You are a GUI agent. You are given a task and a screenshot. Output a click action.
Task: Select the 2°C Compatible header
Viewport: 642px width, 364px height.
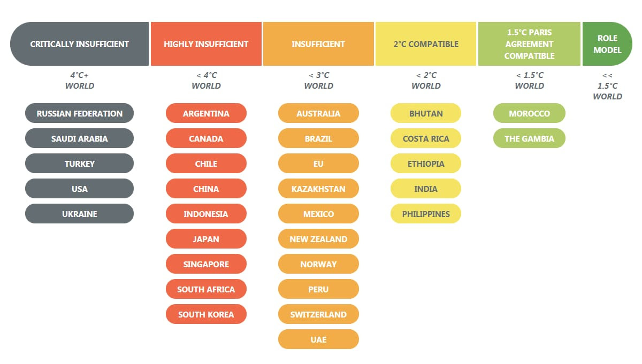(x=426, y=44)
